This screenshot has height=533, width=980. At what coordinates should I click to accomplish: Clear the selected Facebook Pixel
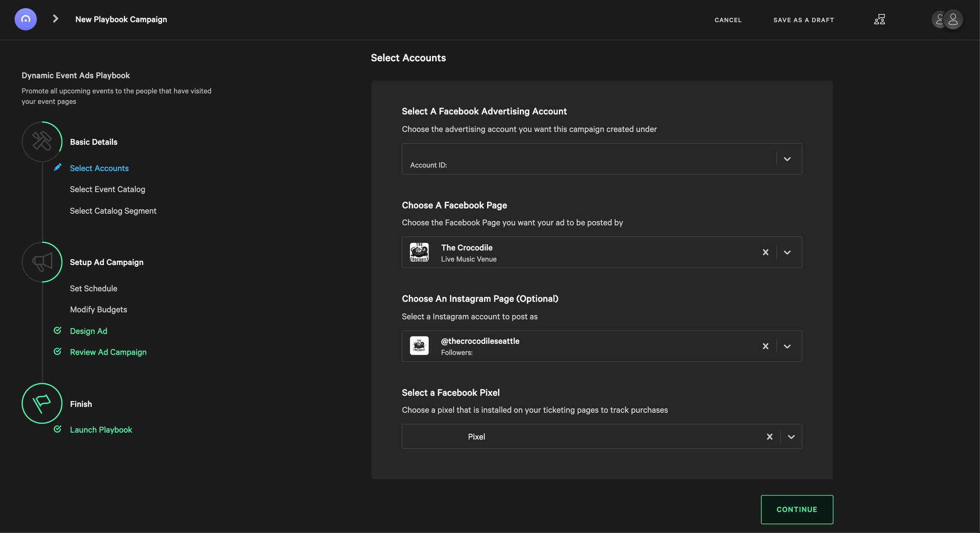769,437
